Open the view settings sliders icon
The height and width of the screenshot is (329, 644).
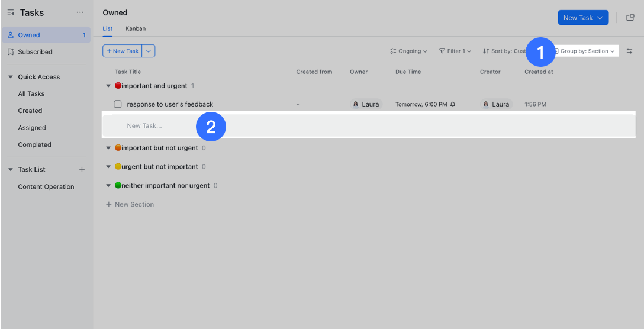tap(629, 51)
